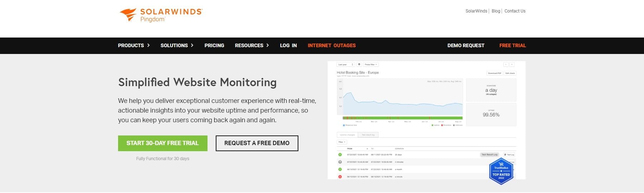
Task: Open the Contact Us link
Action: coord(515,11)
